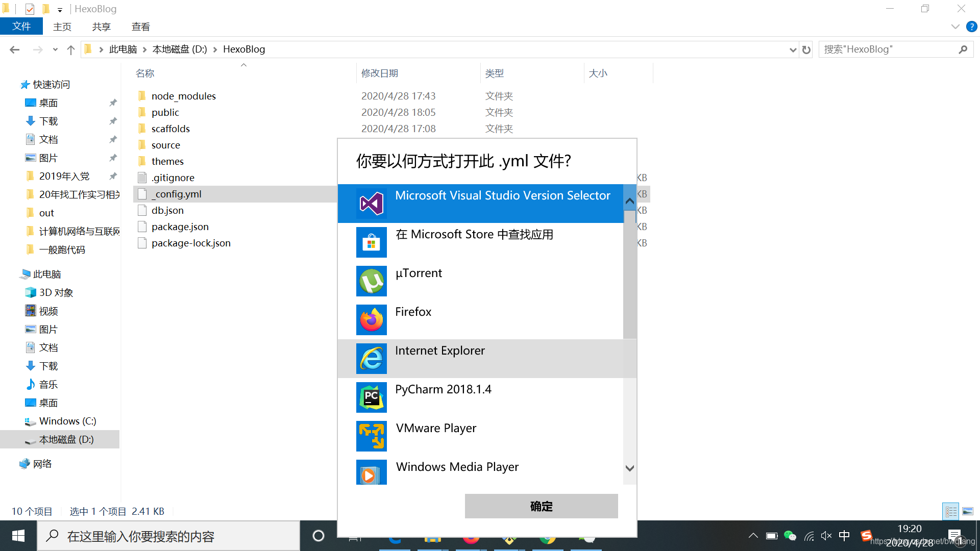
Task: Choose the PyCharm 2018.1.4 icon
Action: 372,397
